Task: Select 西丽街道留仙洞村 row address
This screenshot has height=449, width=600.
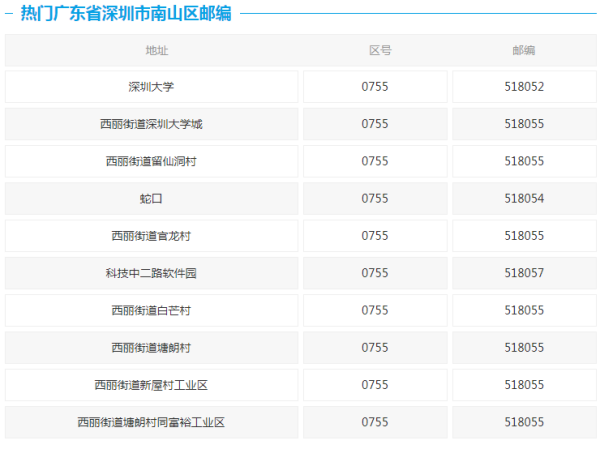Action: click(x=151, y=161)
